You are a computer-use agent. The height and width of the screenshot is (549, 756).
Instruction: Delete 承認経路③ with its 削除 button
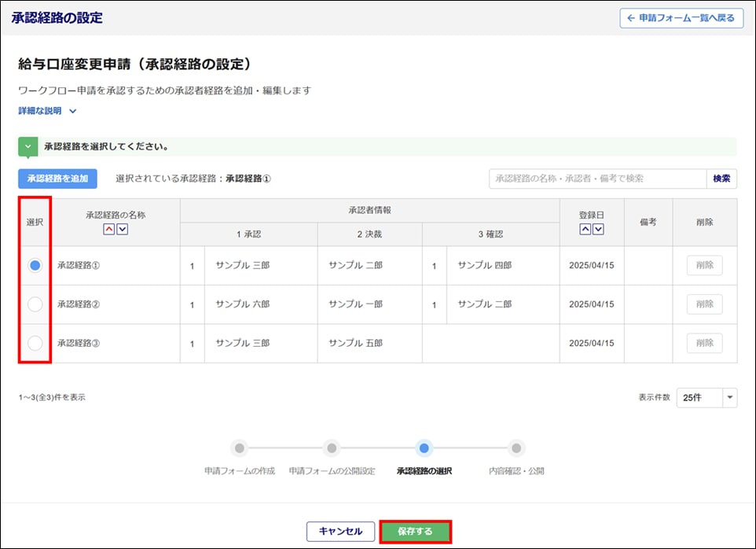(x=704, y=343)
